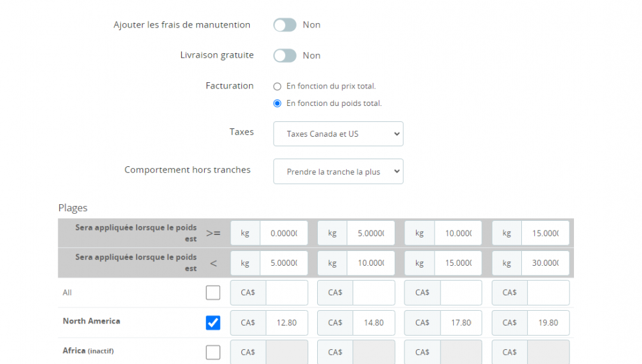The width and height of the screenshot is (642, 364).
Task: Uncheck the North America checkbox
Action: [213, 323]
